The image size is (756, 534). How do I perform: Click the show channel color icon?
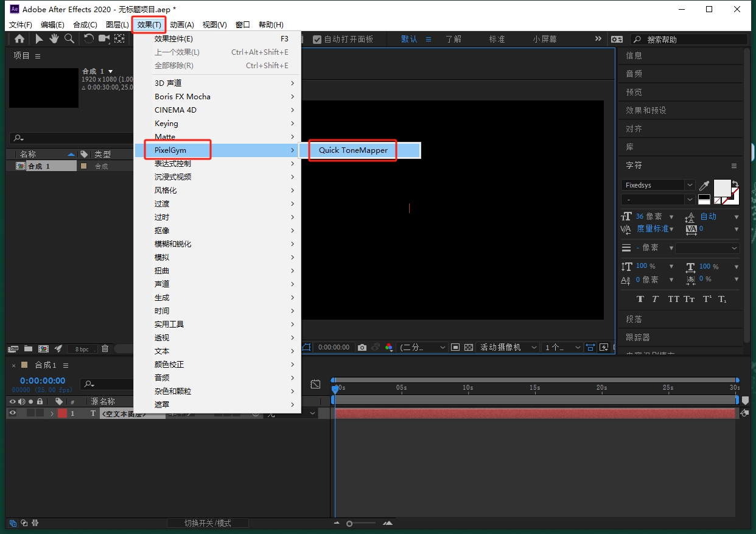tap(389, 347)
